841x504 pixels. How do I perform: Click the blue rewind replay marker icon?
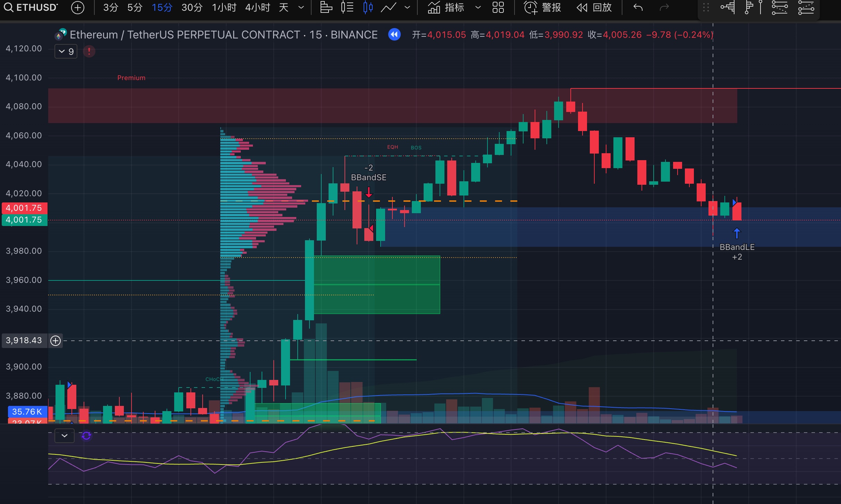point(394,35)
